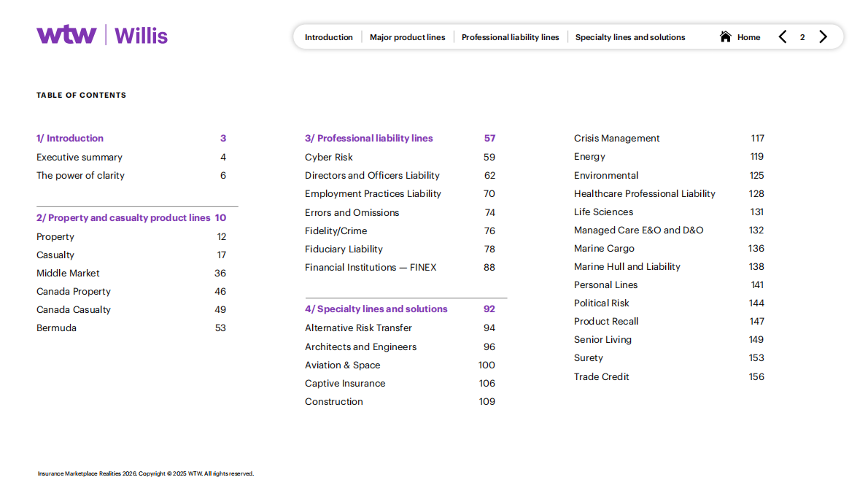Go to next page with right arrow
Screen dimensions: 868x488
click(x=823, y=36)
